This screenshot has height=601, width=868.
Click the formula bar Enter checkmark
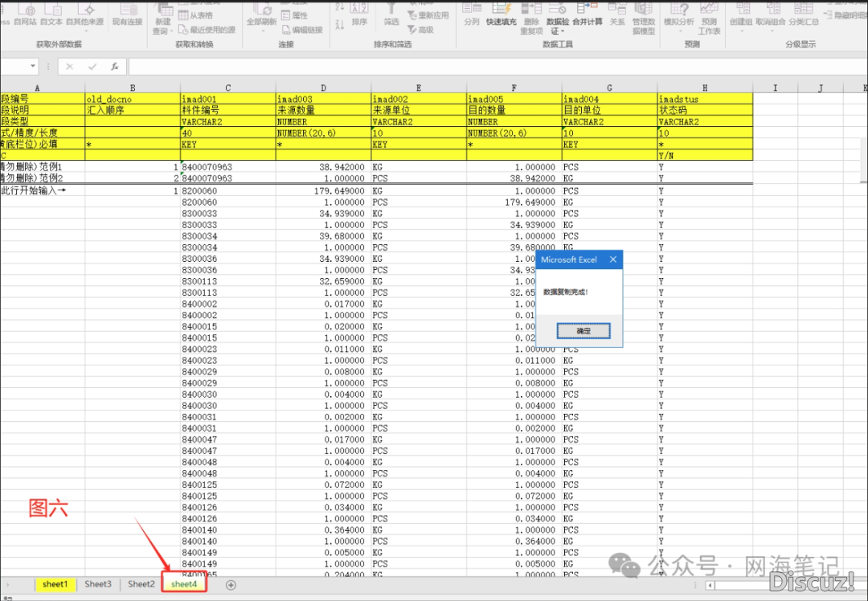pyautogui.click(x=92, y=67)
